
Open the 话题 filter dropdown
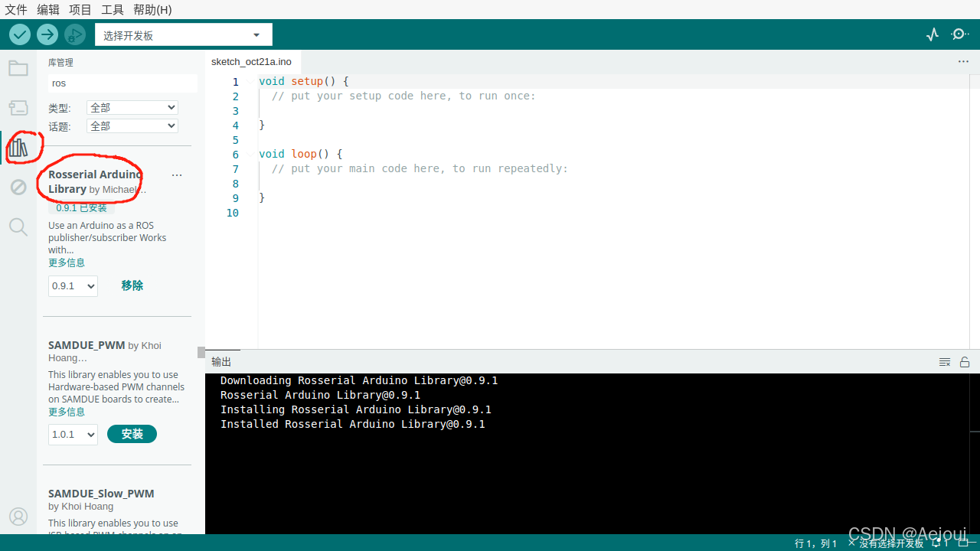tap(132, 126)
